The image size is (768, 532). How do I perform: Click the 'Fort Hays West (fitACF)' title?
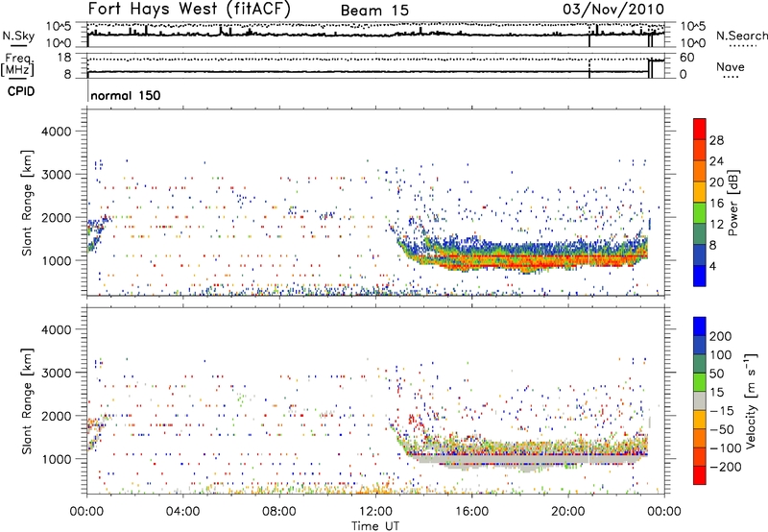pyautogui.click(x=189, y=9)
